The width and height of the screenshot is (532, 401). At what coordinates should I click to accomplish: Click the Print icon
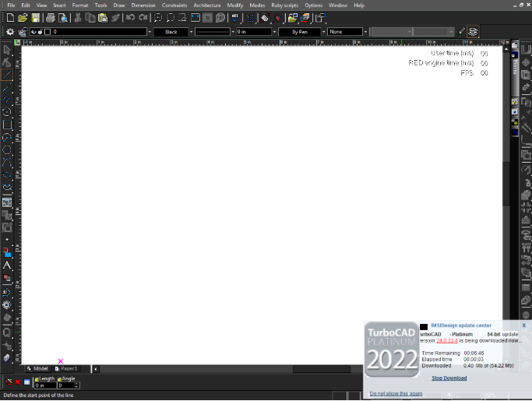click(x=51, y=18)
